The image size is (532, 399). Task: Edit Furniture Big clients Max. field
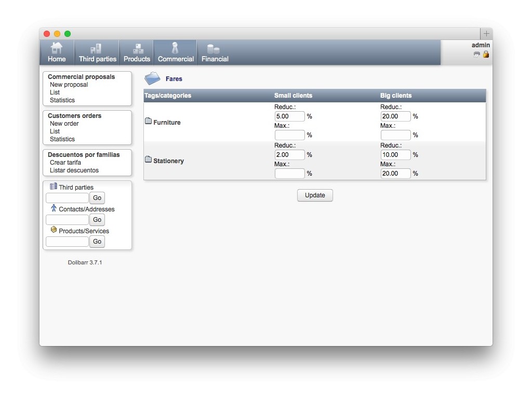(395, 135)
